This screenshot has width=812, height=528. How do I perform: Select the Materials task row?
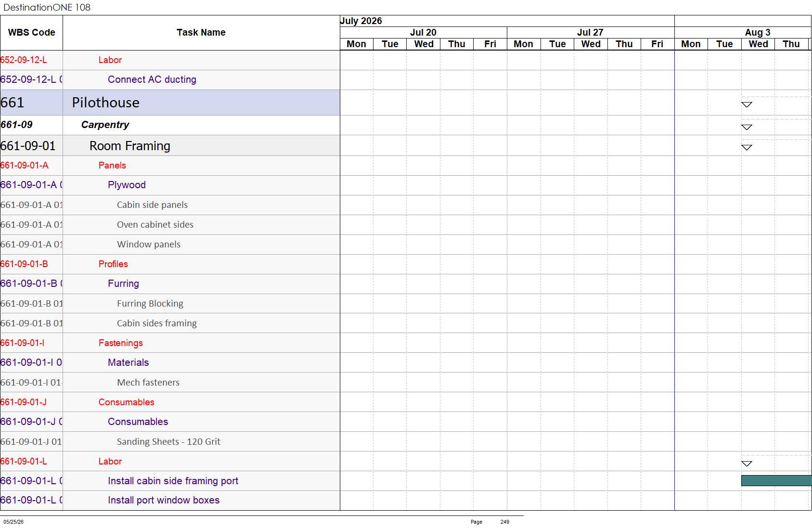coord(170,363)
